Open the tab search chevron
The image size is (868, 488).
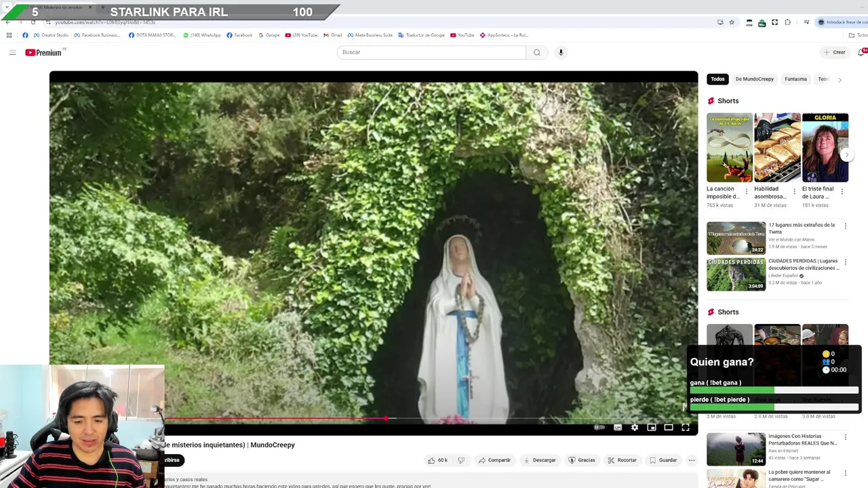click(x=7, y=7)
